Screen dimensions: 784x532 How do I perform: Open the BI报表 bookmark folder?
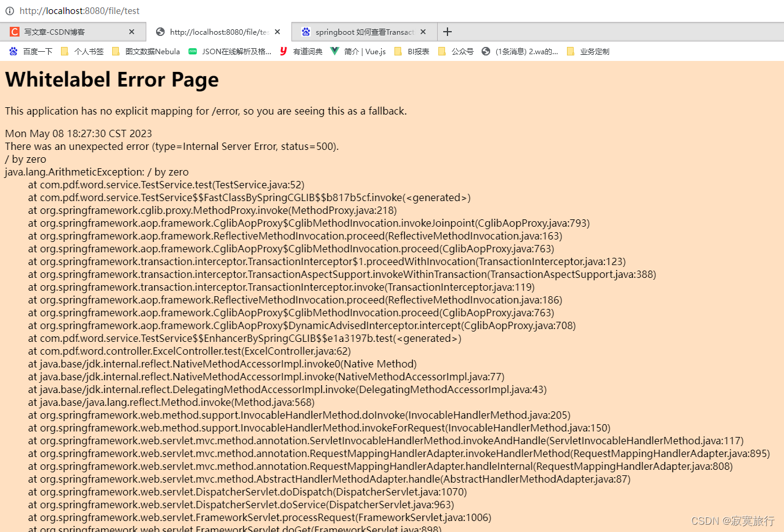tap(412, 52)
